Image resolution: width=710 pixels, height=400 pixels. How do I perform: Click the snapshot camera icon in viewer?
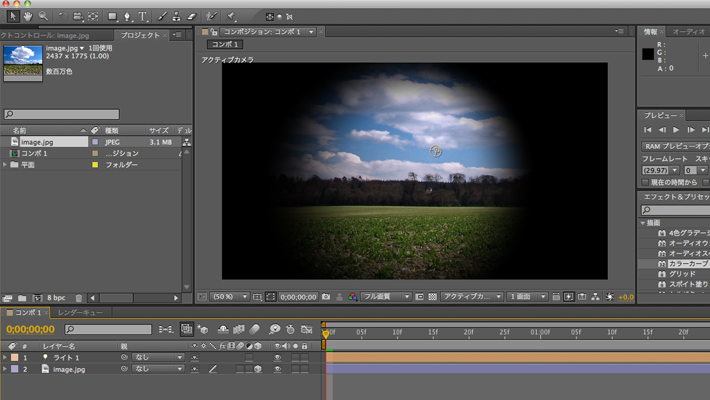pos(326,297)
